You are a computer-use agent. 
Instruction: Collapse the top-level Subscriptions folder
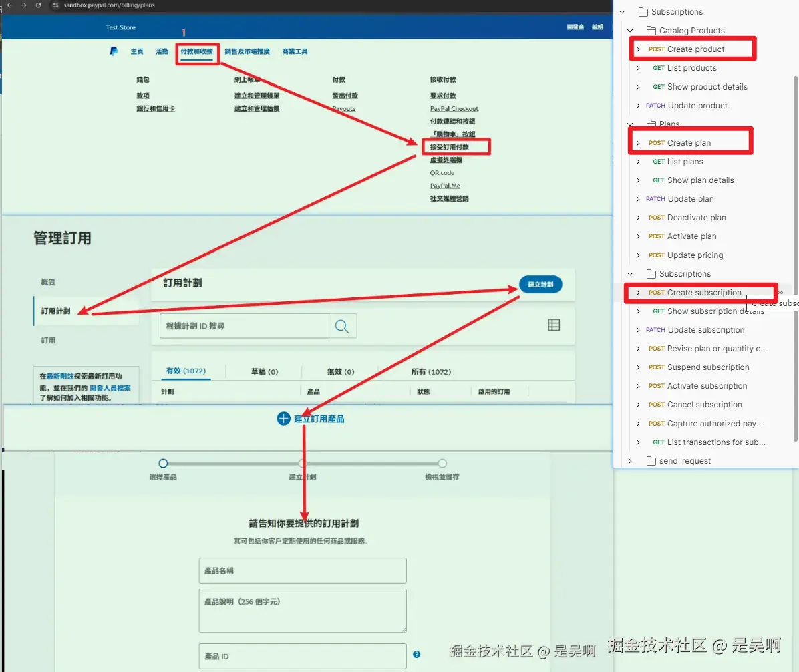(622, 12)
